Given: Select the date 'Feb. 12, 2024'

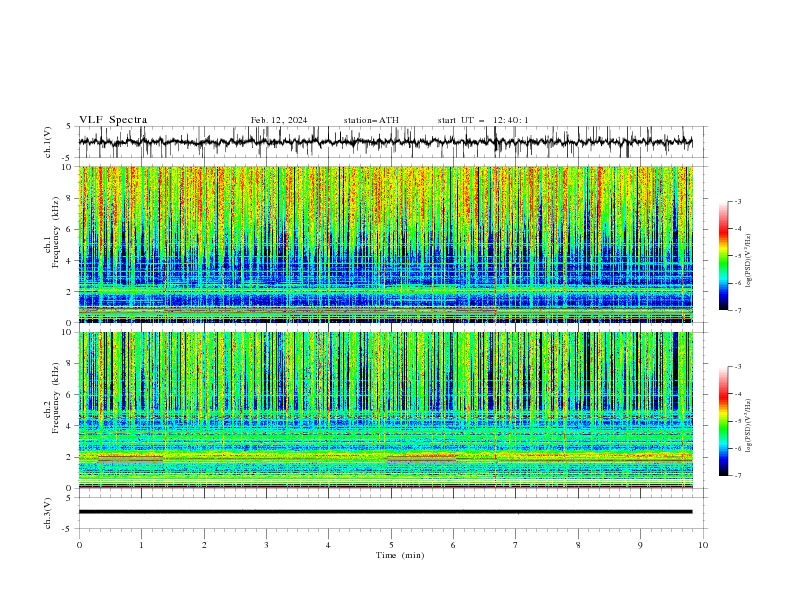Looking at the screenshot, I should click(x=279, y=120).
